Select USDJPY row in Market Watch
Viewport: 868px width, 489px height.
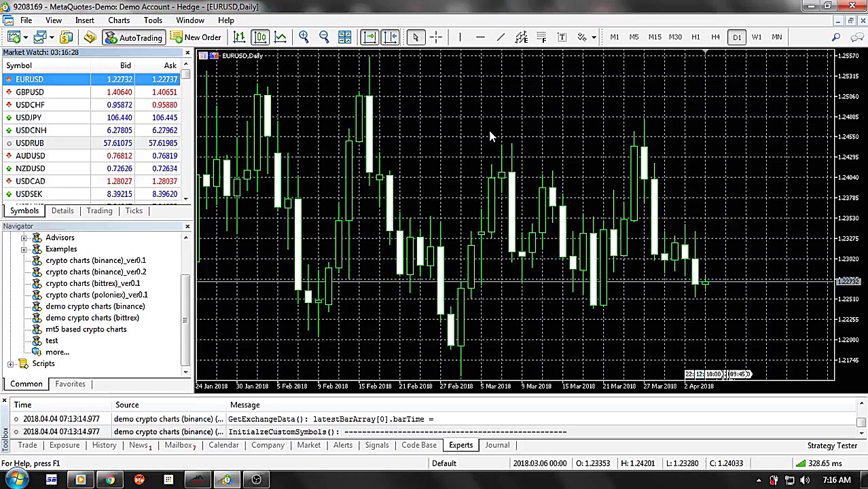(x=92, y=117)
